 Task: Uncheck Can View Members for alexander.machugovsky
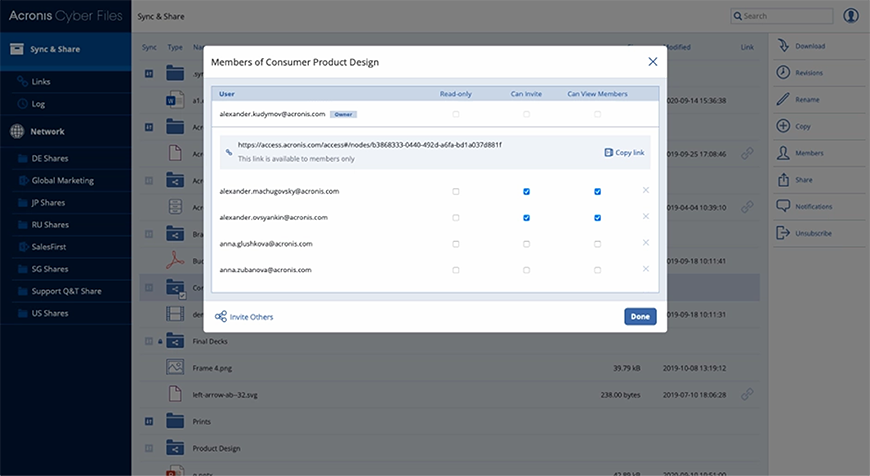click(x=597, y=191)
